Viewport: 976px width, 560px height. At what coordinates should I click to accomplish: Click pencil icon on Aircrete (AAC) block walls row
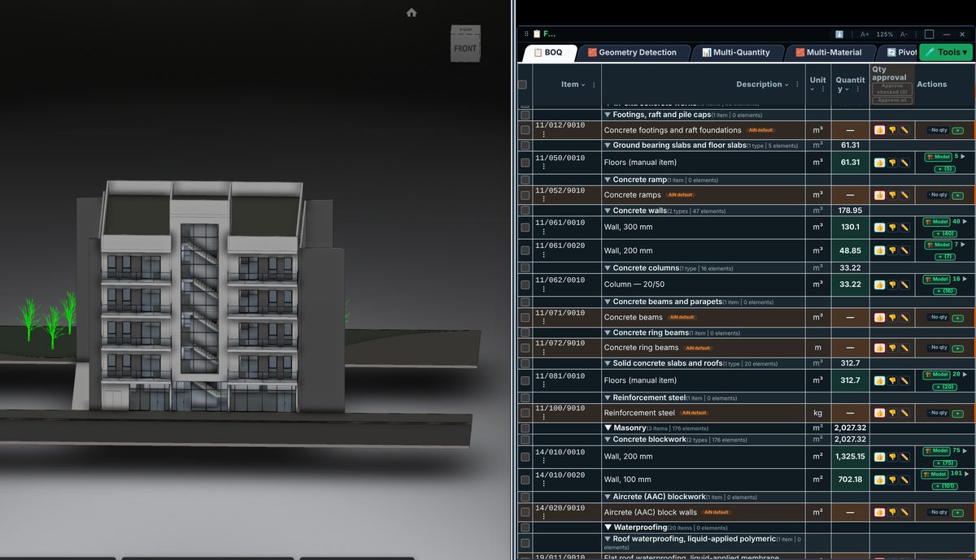tap(904, 513)
